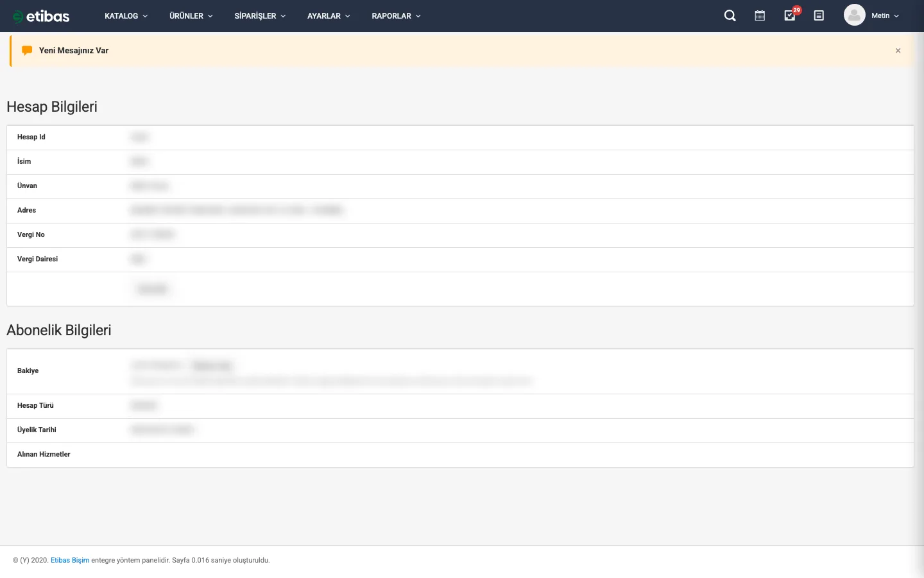Go home via the etibas logo

coord(42,16)
